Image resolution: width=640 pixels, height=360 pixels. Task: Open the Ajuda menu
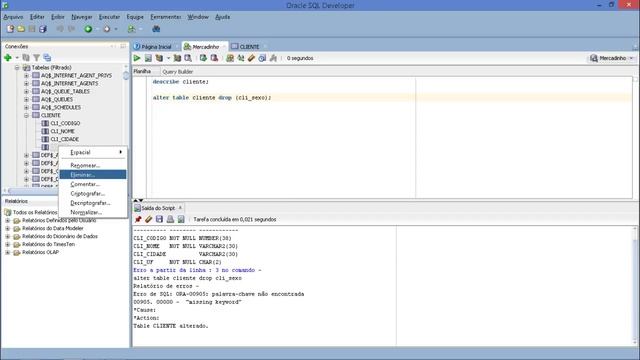222,17
